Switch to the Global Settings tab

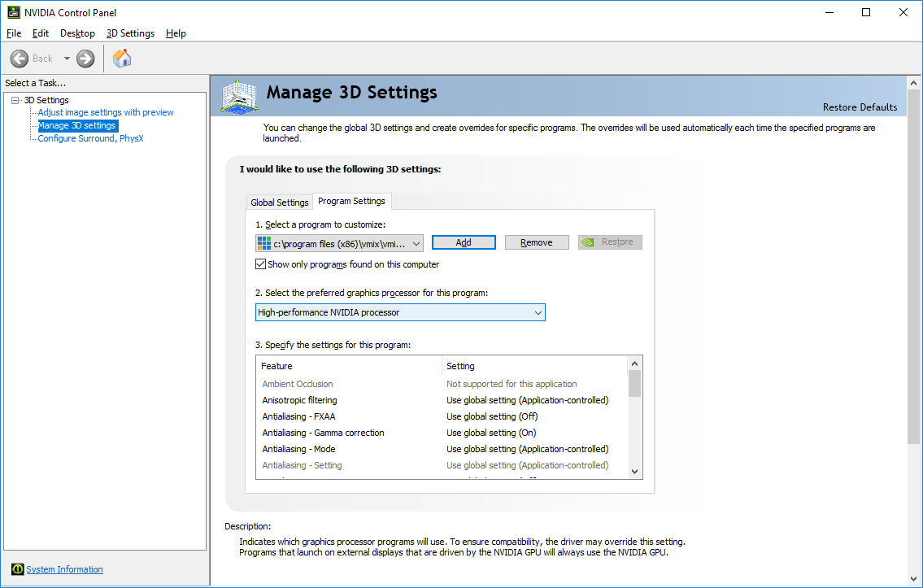(x=279, y=203)
